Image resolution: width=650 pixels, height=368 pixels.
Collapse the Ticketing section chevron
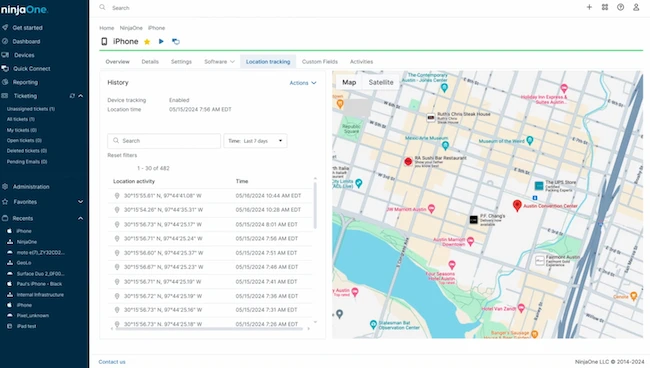pyautogui.click(x=80, y=96)
